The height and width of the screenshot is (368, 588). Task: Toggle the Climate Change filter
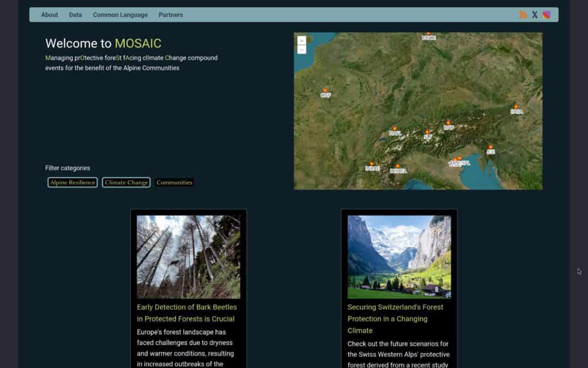pyautogui.click(x=126, y=183)
